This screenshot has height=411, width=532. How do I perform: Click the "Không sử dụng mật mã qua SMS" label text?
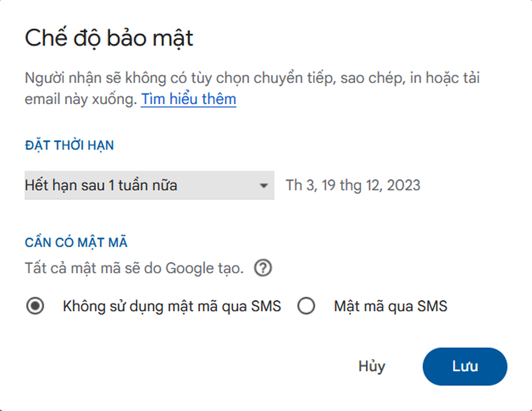(x=172, y=306)
